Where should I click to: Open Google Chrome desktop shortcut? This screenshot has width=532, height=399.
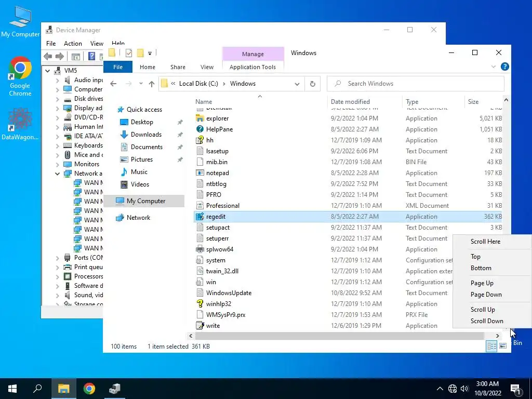point(20,77)
